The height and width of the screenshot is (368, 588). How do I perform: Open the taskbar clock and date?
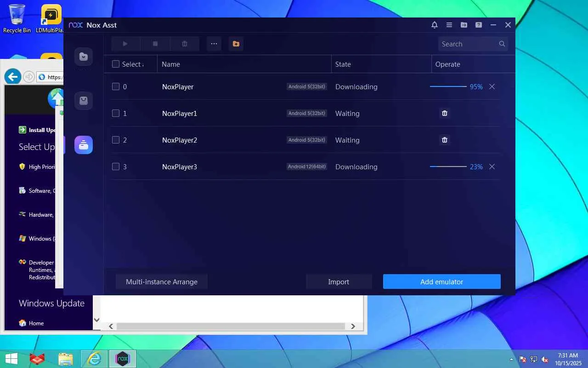[567, 359]
